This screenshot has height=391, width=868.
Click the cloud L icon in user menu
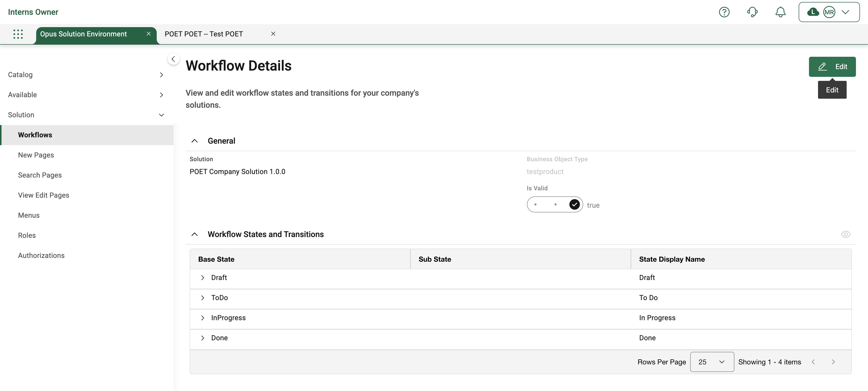click(813, 12)
